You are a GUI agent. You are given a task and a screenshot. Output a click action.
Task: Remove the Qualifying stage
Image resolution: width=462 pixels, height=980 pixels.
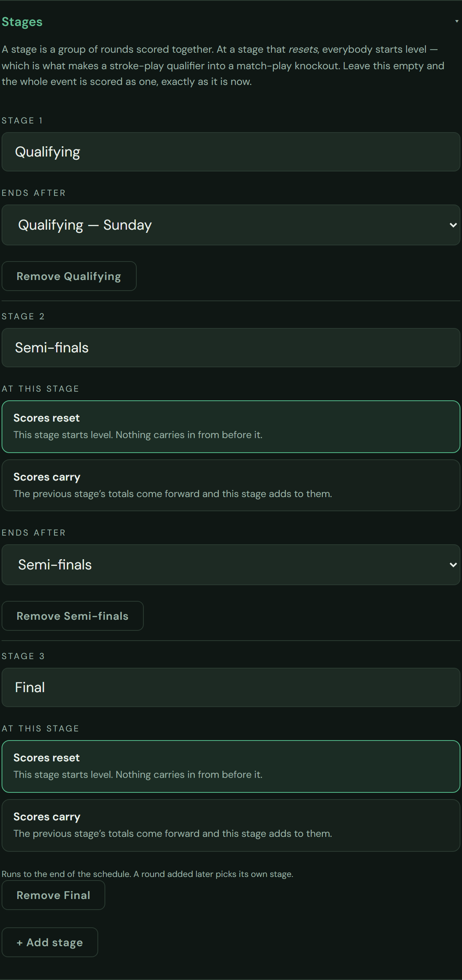coord(69,276)
